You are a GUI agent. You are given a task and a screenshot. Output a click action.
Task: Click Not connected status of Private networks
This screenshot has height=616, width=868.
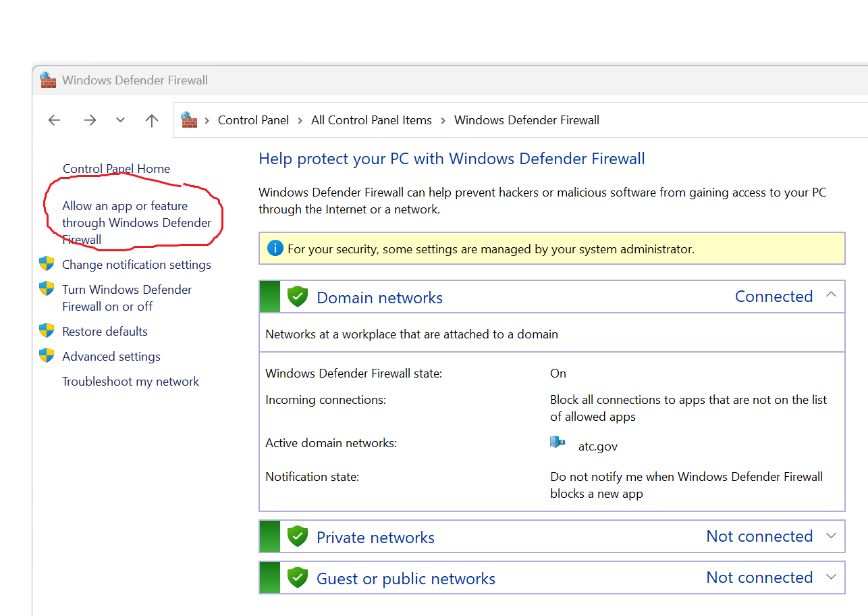(x=759, y=536)
